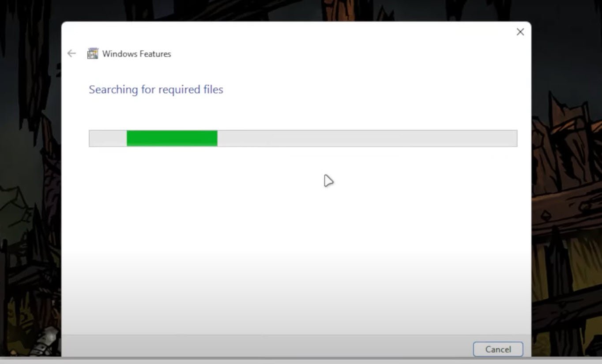Click the Searching for required files heading
This screenshot has height=364, width=602.
click(x=156, y=89)
